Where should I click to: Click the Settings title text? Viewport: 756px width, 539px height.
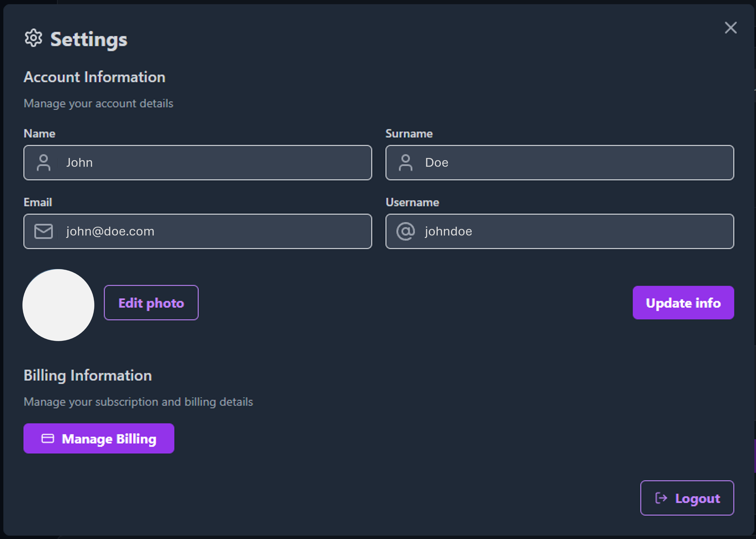tap(88, 39)
